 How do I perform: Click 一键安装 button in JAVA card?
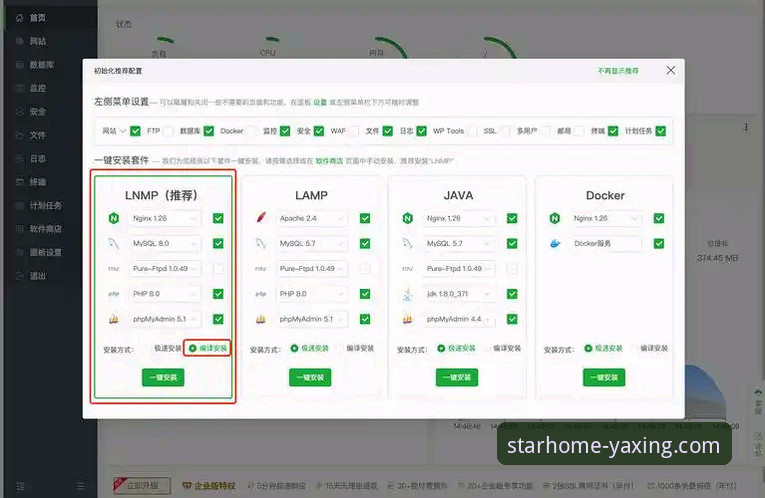457,377
